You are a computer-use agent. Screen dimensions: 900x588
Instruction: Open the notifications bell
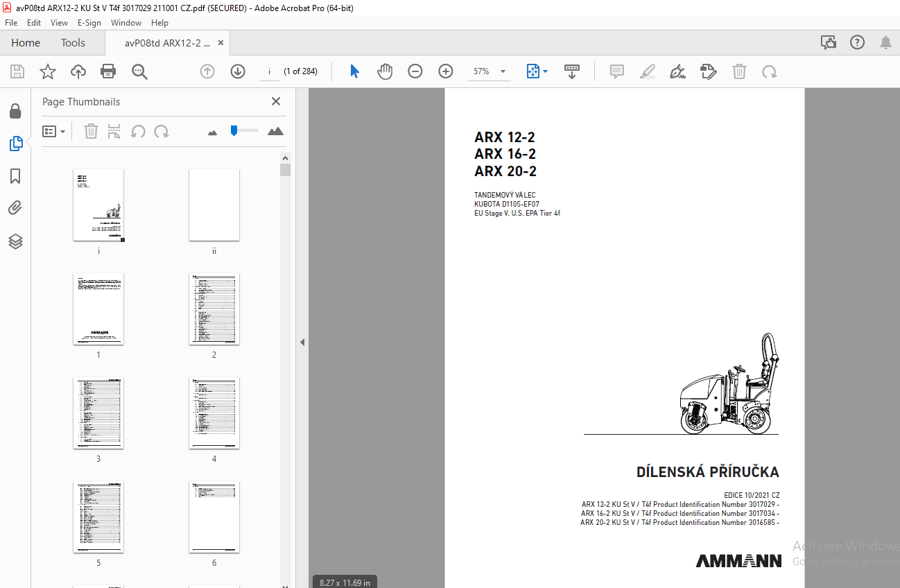click(885, 42)
